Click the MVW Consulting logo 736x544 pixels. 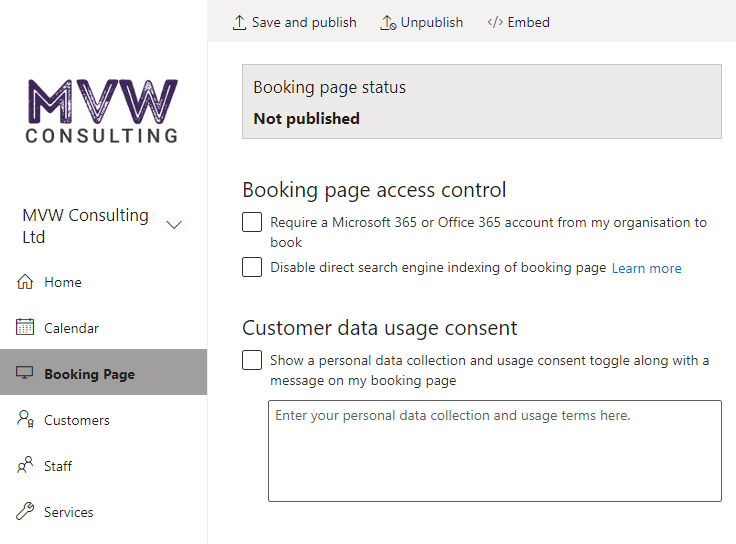102,111
